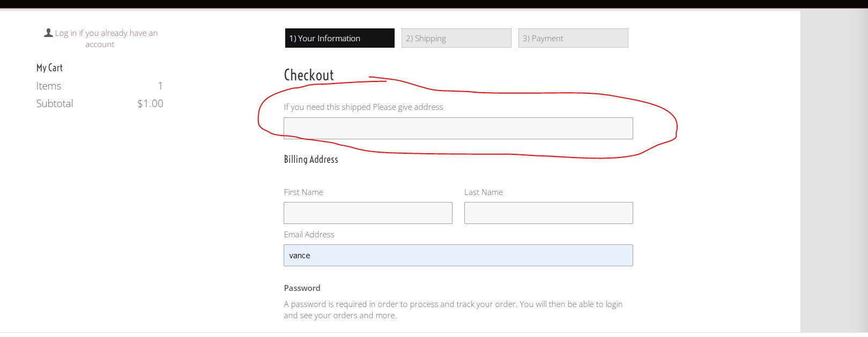This screenshot has height=337, width=868.
Task: Click the 'Password' section label
Action: tap(302, 288)
